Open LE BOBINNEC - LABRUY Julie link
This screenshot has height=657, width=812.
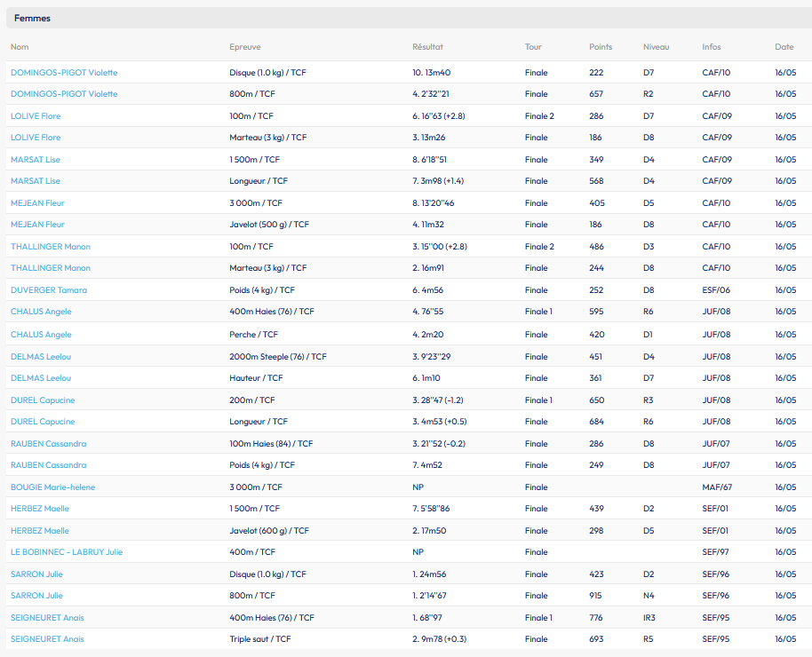67,552
